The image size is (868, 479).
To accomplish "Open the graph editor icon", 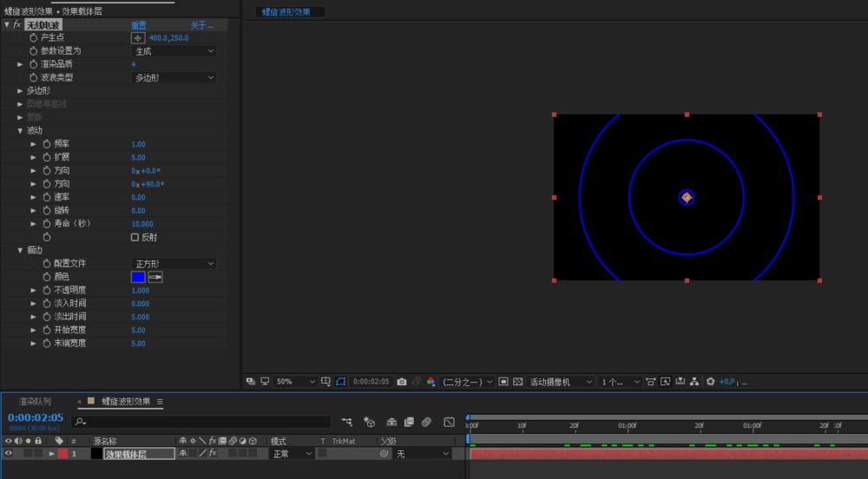I will click(x=449, y=422).
